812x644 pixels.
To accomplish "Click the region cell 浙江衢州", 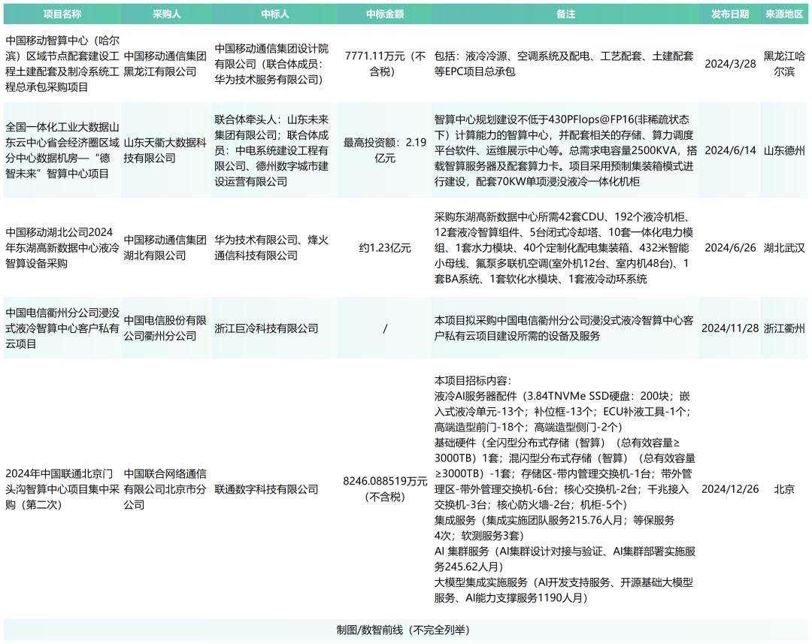I will (x=784, y=328).
